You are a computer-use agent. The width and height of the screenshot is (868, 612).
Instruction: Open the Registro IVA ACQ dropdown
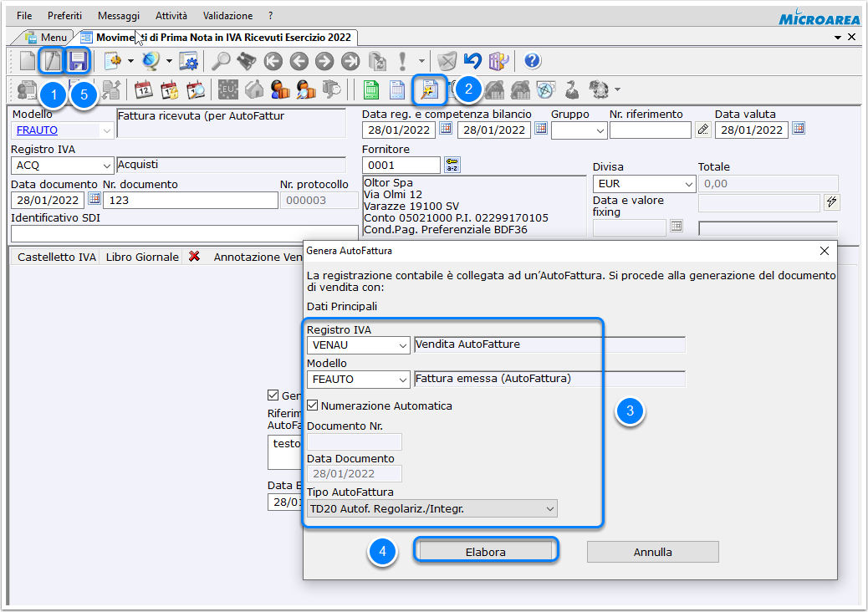107,166
